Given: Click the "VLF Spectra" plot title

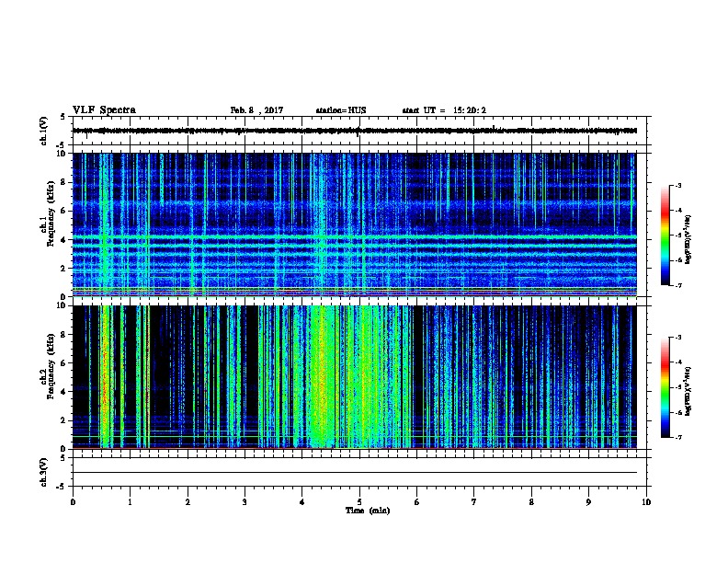Looking at the screenshot, I should (104, 110).
